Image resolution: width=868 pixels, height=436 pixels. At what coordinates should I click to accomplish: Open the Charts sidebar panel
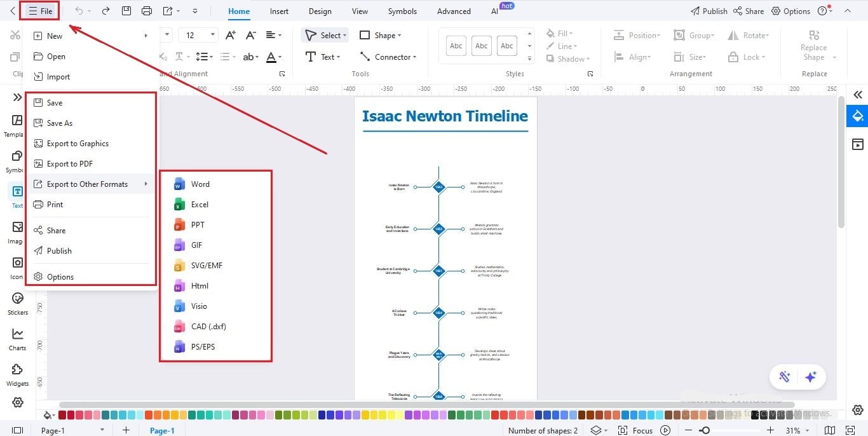click(18, 339)
